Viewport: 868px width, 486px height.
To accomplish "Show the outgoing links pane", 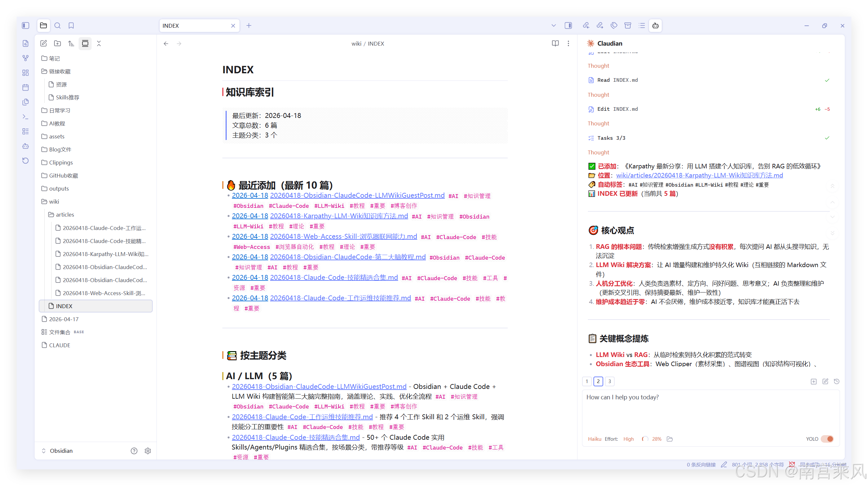I will [x=600, y=26].
